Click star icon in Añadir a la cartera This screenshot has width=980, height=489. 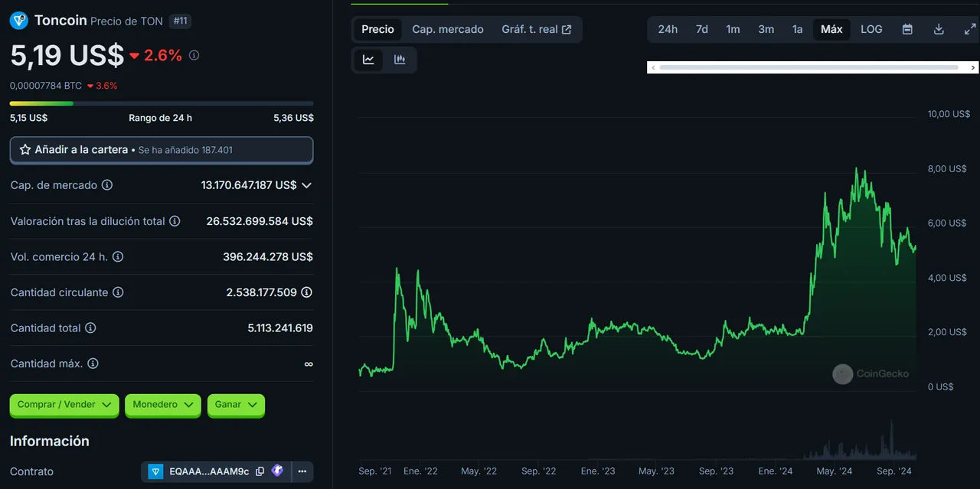point(25,150)
